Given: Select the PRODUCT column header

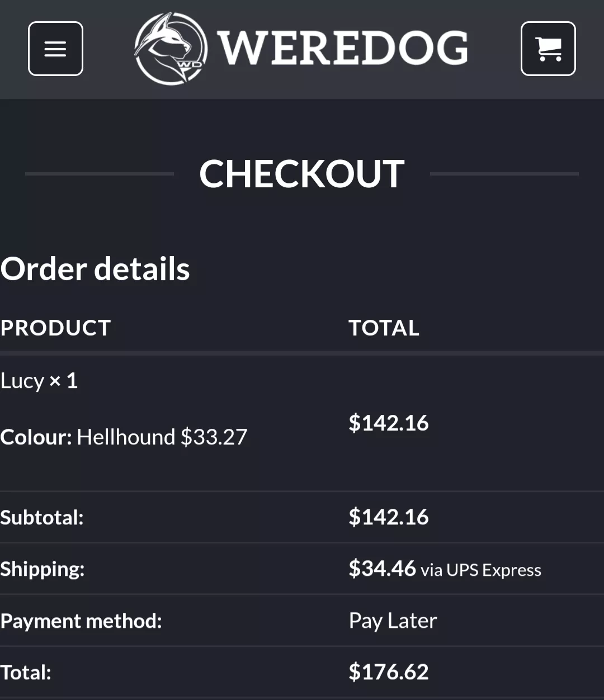Looking at the screenshot, I should point(55,328).
